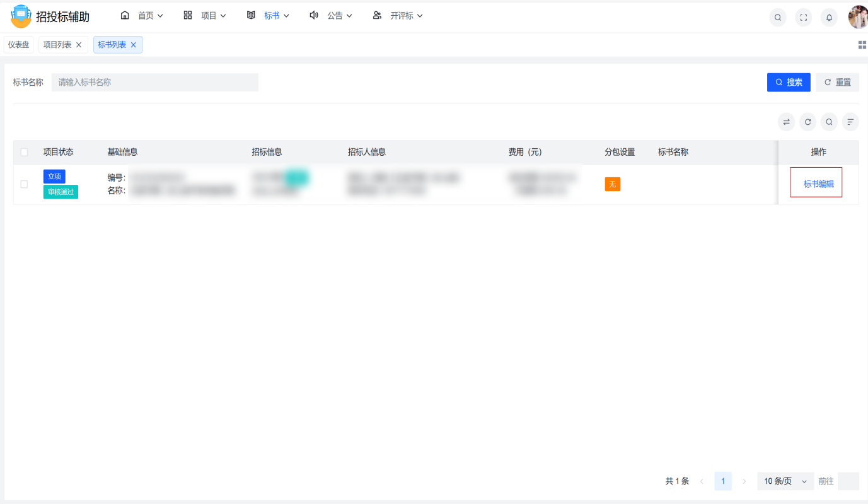Open the tab grid icon at right
Image resolution: width=868 pixels, height=504 pixels.
(862, 45)
